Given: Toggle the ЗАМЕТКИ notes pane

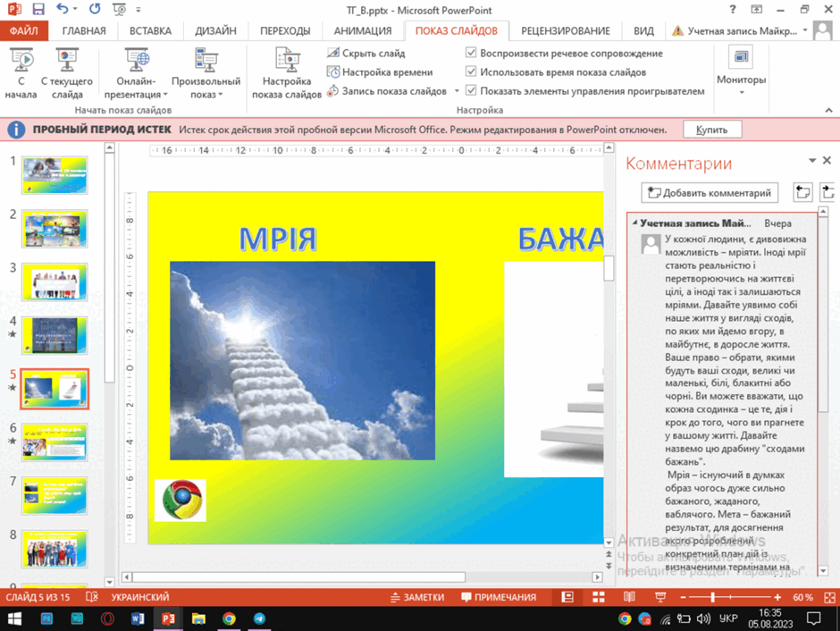Looking at the screenshot, I should click(x=417, y=597).
